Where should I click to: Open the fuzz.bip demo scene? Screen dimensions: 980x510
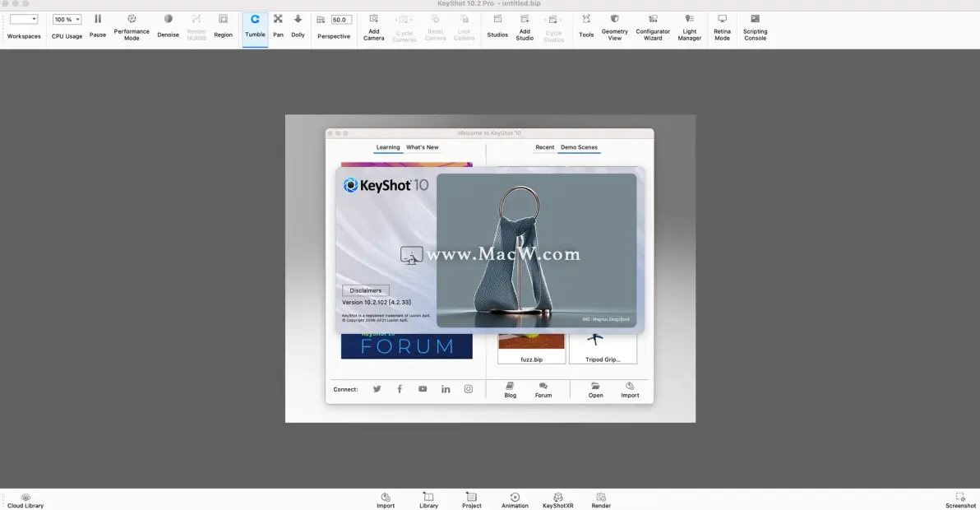(532, 349)
